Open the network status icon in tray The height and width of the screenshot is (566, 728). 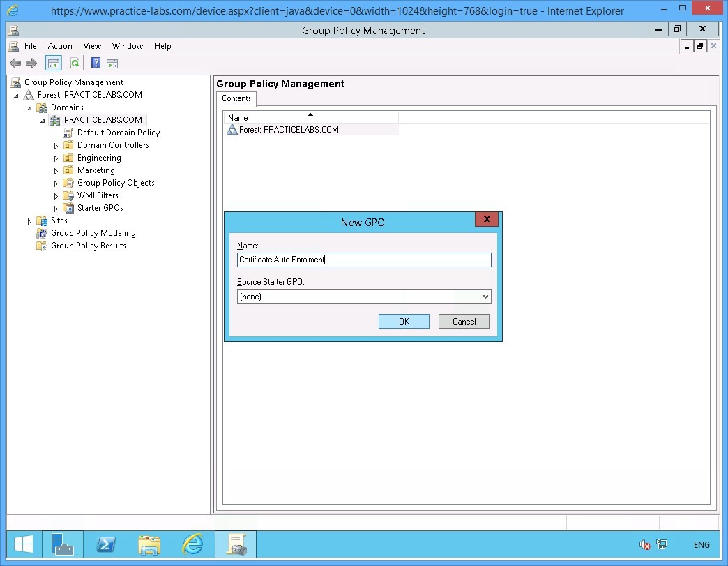tap(661, 544)
